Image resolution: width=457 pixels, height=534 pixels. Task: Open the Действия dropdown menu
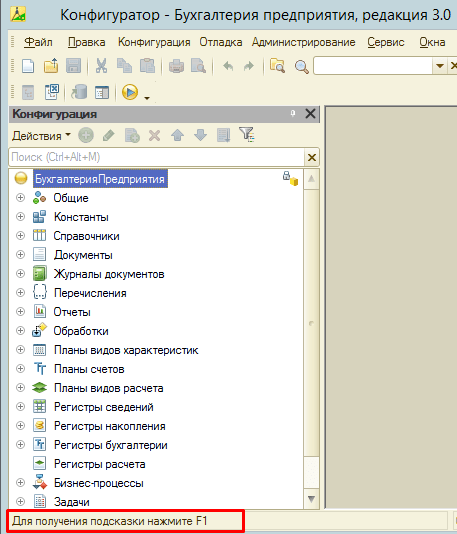[42, 136]
